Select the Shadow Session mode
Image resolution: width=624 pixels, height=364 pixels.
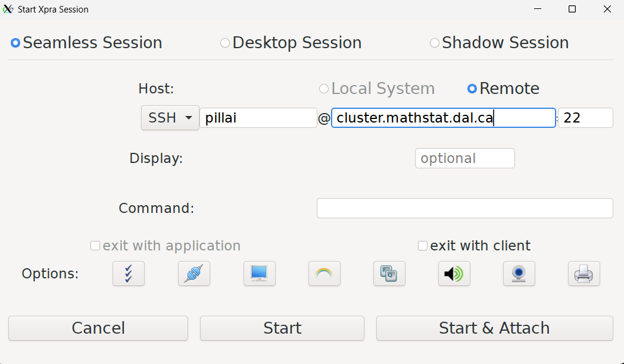435,43
